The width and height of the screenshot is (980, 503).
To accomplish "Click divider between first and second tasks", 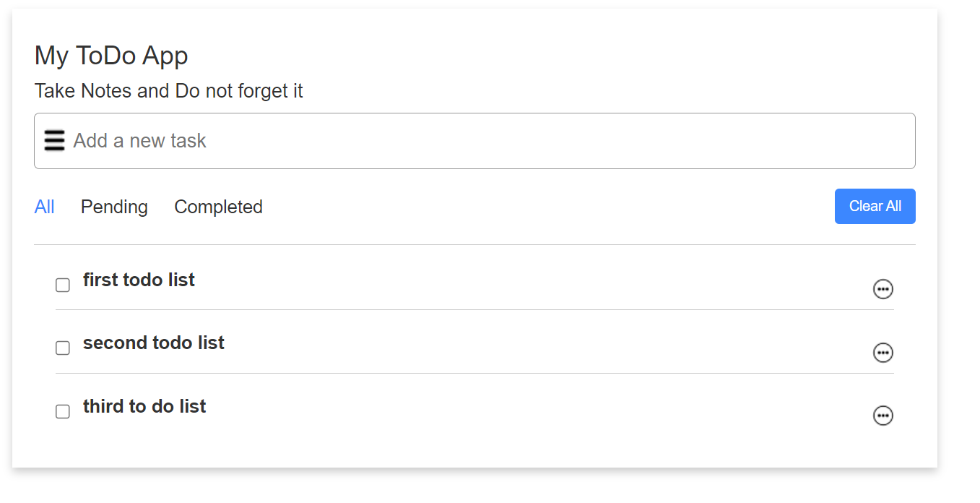I will point(474,309).
